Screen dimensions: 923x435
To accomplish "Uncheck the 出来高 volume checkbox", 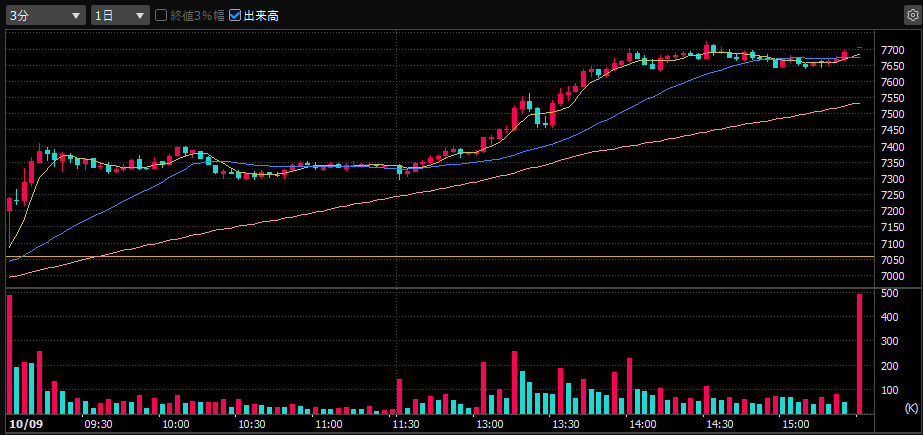I will coord(235,16).
